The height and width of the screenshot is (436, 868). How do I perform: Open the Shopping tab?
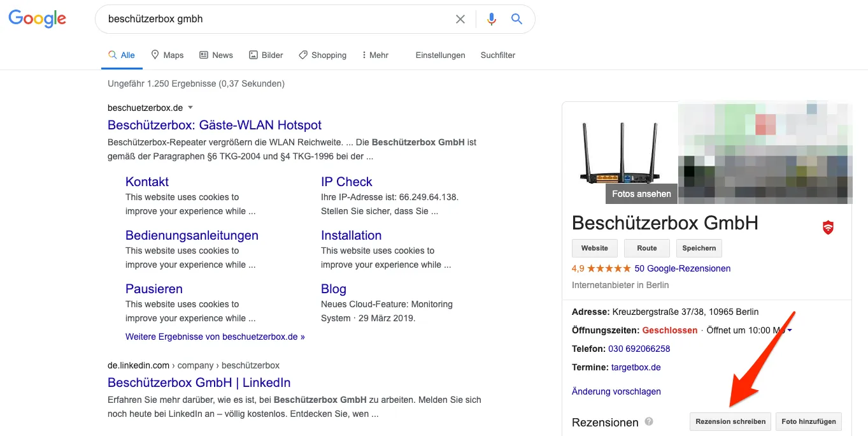[x=322, y=55]
